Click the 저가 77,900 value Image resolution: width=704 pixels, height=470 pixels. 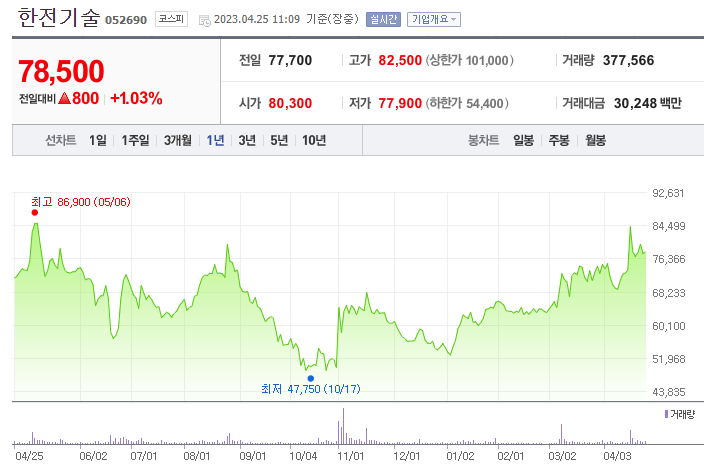tap(400, 103)
